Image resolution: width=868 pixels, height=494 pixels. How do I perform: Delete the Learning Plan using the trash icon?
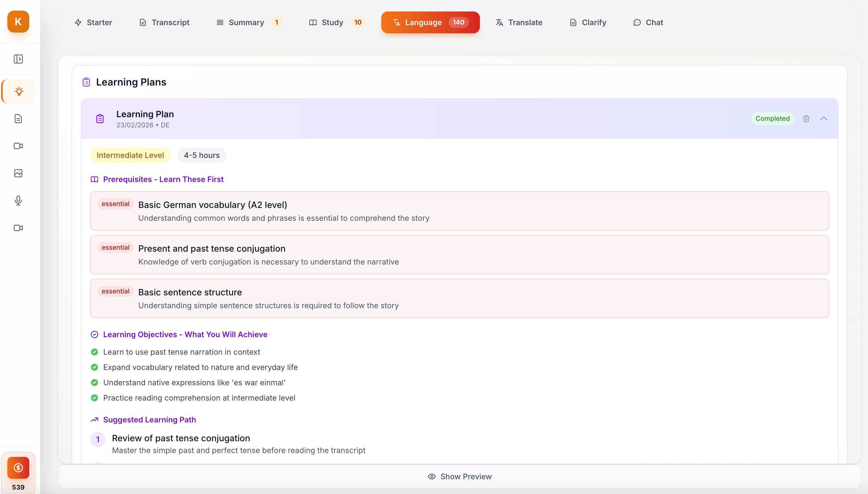click(x=806, y=118)
